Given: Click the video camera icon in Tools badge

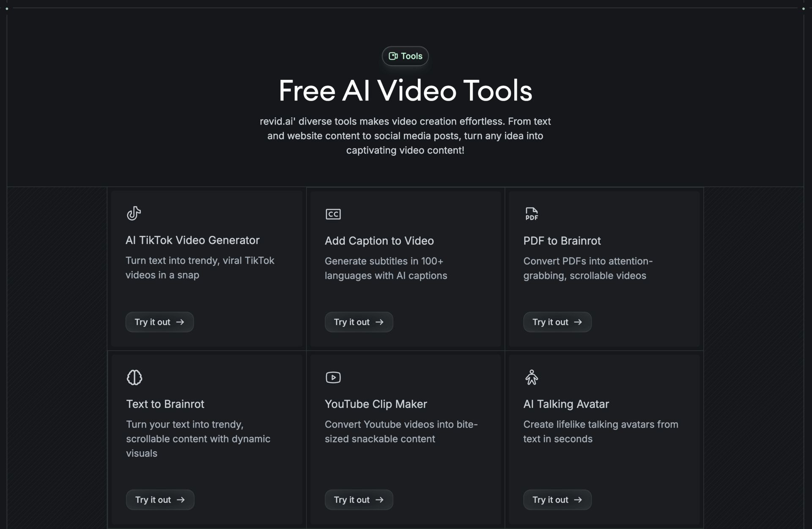Looking at the screenshot, I should point(393,56).
